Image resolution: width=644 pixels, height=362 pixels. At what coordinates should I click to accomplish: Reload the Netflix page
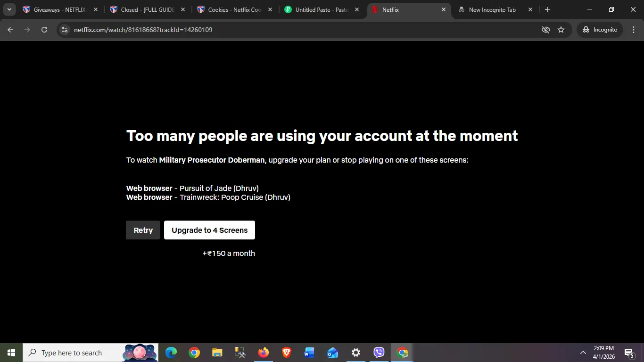[44, 30]
